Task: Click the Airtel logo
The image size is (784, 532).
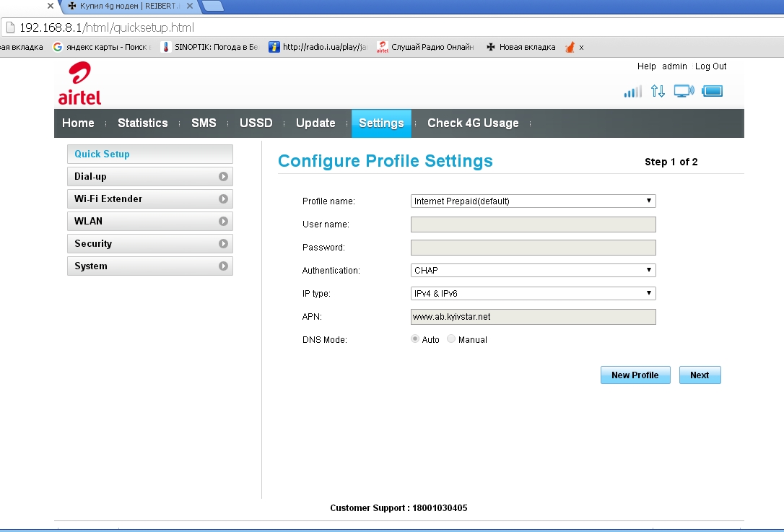Action: [79, 84]
